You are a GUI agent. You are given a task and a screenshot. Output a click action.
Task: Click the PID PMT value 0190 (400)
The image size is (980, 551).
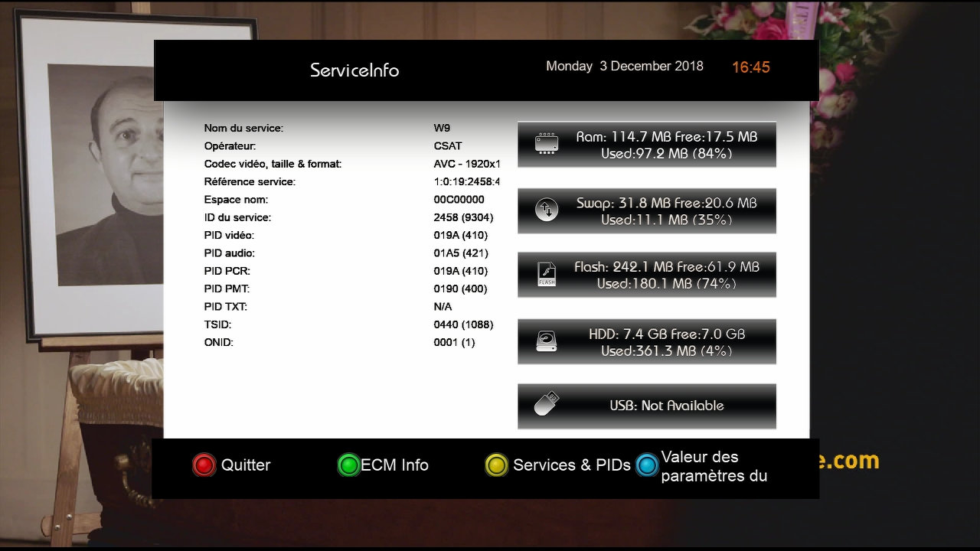(460, 289)
